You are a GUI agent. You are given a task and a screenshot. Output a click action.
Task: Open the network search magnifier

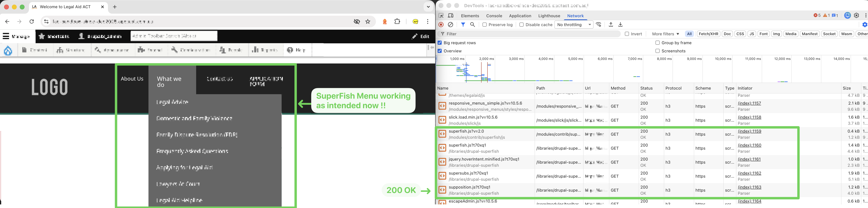(472, 25)
